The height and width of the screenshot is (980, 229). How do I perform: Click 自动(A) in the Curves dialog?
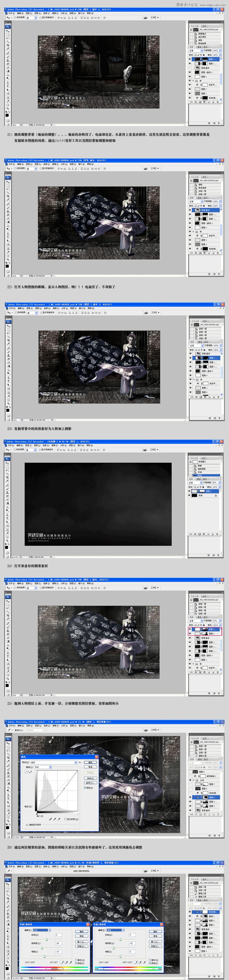[x=91, y=778]
